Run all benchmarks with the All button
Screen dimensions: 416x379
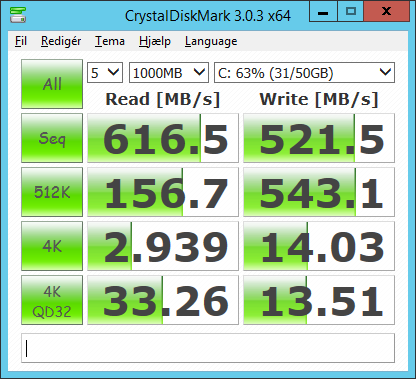(x=52, y=84)
